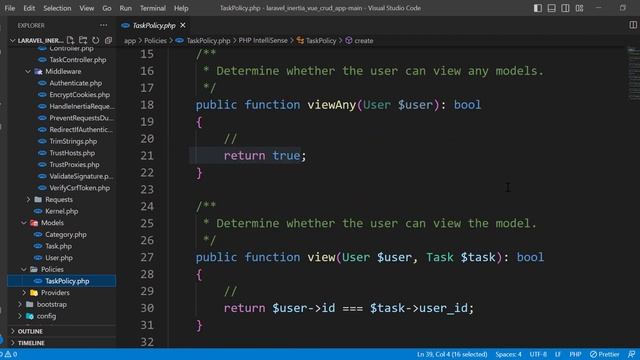Screen dimensions: 640x360
Task: Change PHP language mode
Action: click(x=575, y=354)
